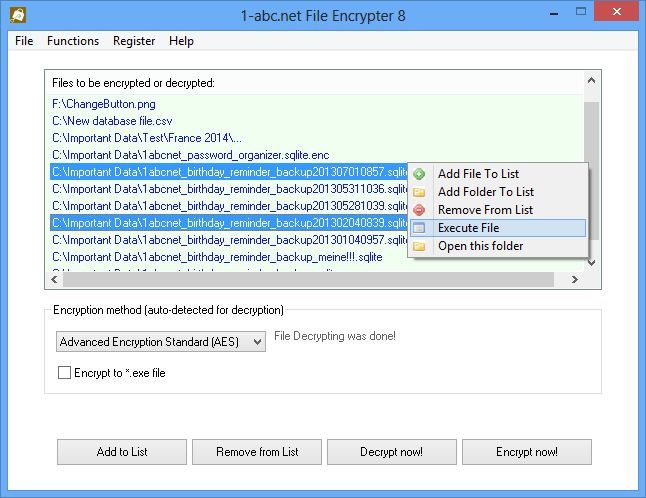Click the file list scroll down arrow
This screenshot has width=646, height=498.
(592, 263)
